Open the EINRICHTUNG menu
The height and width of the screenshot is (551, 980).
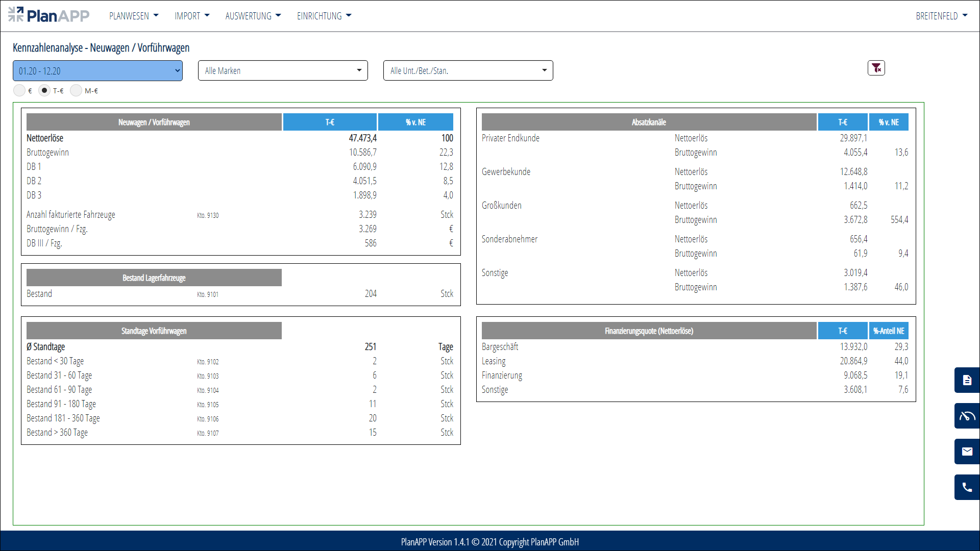324,16
